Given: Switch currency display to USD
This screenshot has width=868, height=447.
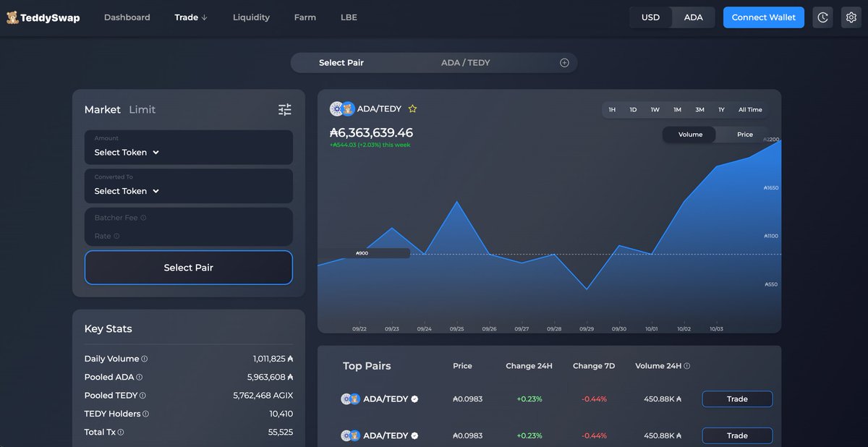Looking at the screenshot, I should (x=651, y=17).
